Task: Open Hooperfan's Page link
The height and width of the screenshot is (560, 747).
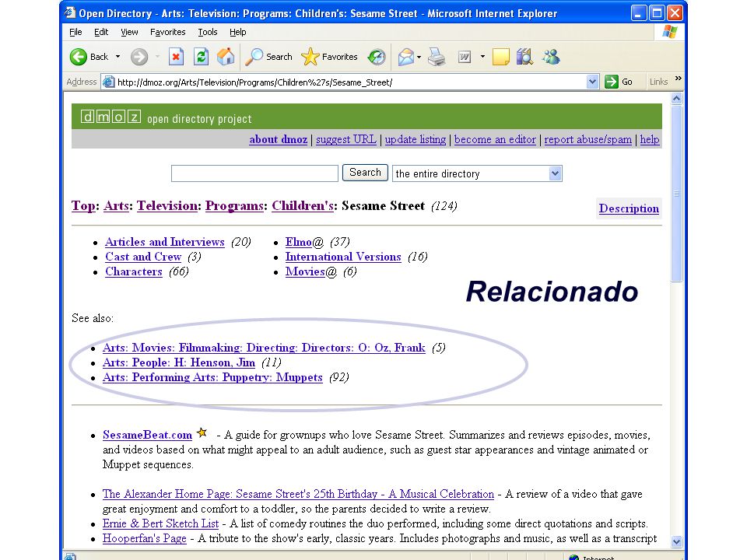Action: pyautogui.click(x=145, y=538)
